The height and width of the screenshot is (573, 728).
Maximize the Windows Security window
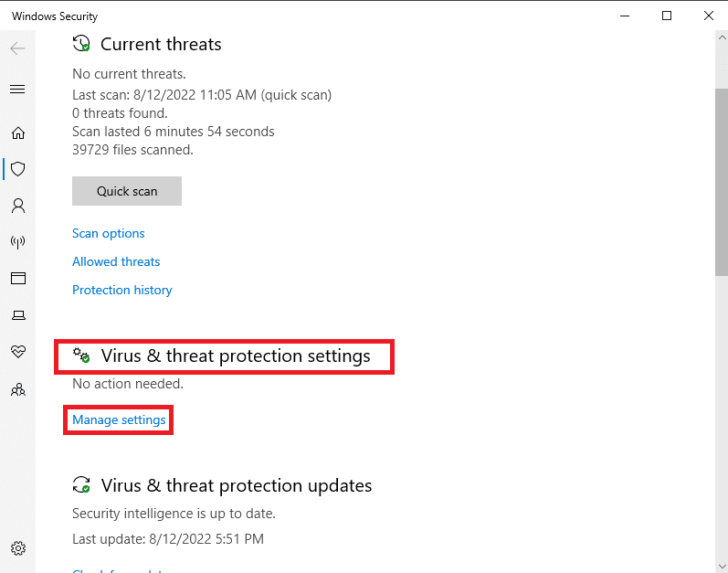667,16
